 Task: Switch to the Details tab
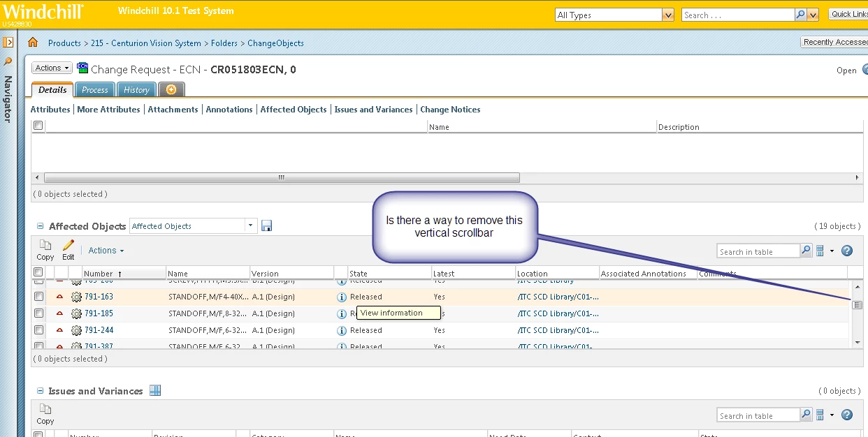click(52, 90)
